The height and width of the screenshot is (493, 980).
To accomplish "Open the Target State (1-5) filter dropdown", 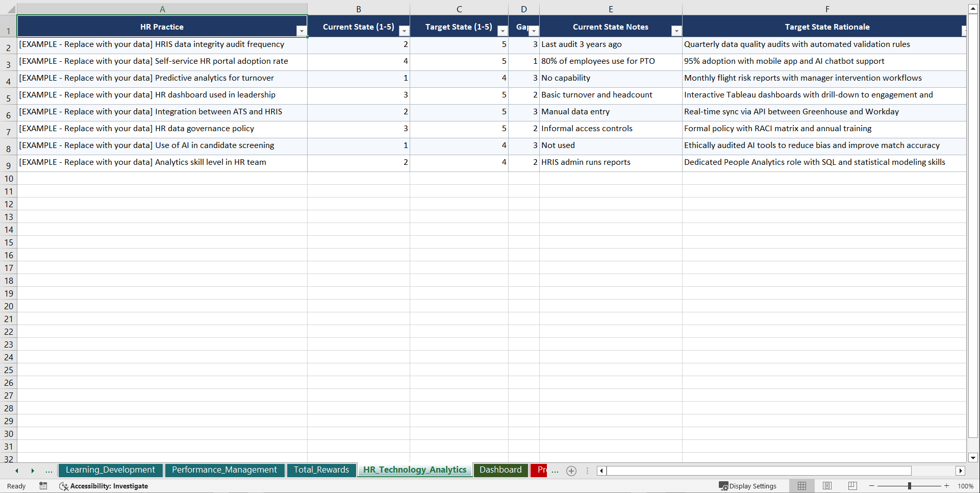I will 502,31.
